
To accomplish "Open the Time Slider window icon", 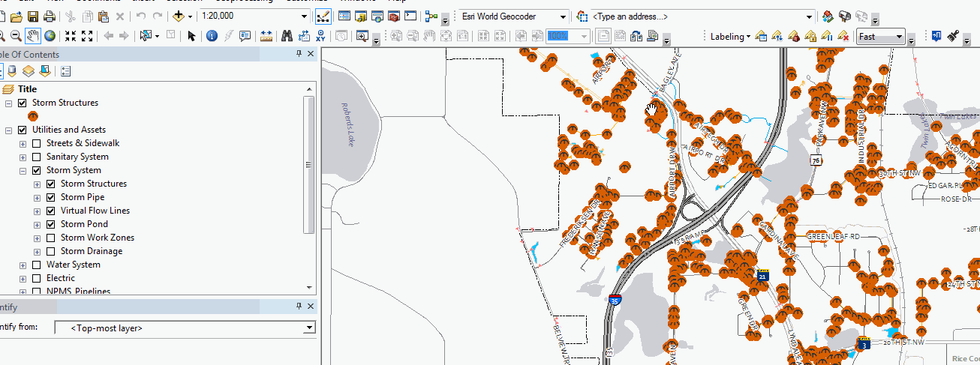I will pyautogui.click(x=341, y=35).
